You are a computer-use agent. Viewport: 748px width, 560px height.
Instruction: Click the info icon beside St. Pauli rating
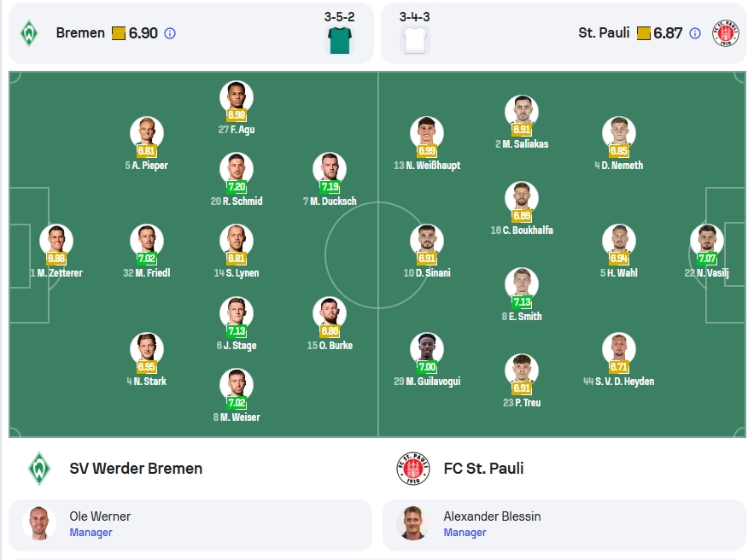(x=695, y=33)
